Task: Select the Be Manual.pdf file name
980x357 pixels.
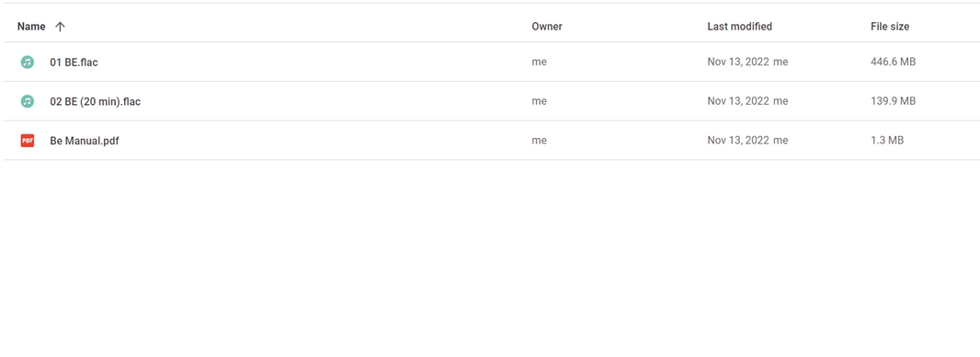Action: [85, 141]
